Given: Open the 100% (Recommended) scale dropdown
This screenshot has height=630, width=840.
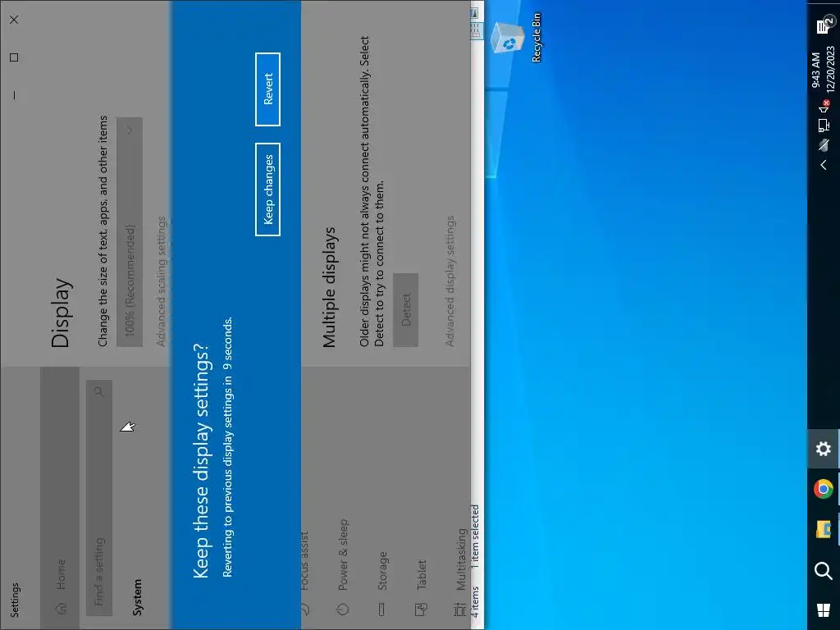Looking at the screenshot, I should [130, 232].
